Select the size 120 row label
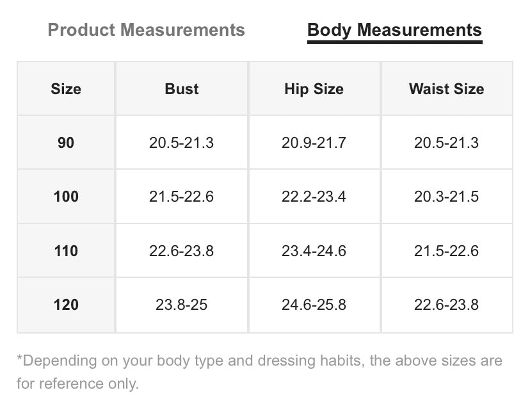The width and height of the screenshot is (530, 420). click(x=66, y=305)
